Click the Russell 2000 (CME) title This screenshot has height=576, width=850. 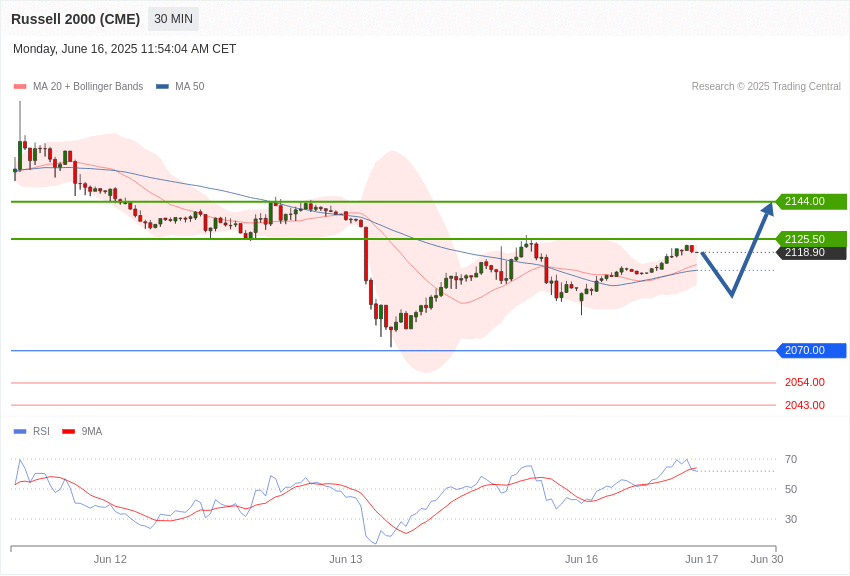tap(75, 19)
